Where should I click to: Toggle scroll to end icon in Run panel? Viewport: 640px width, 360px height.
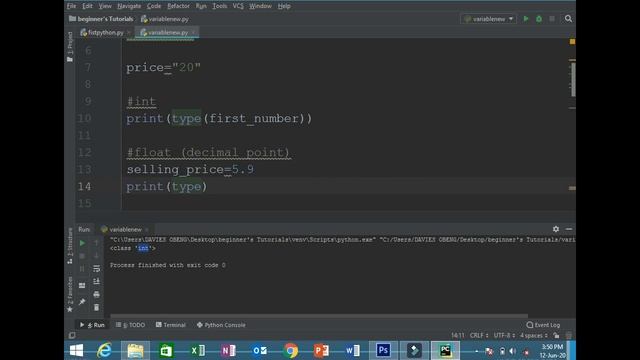pos(96,281)
